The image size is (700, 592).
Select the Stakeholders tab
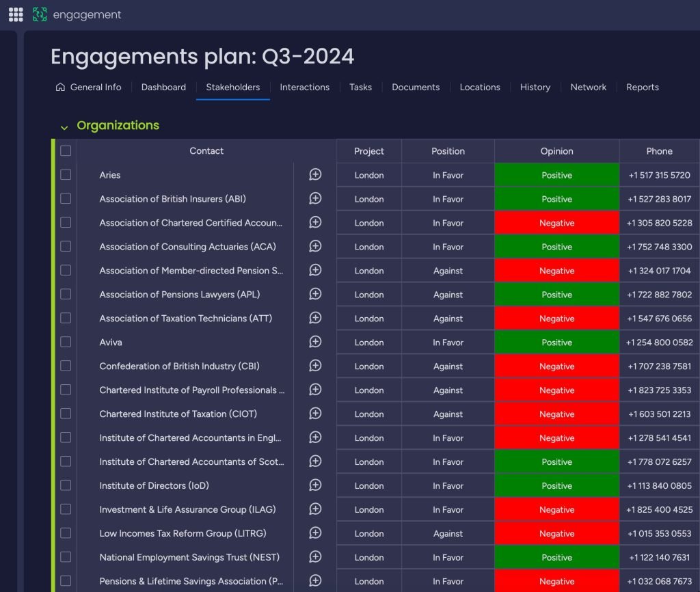(x=232, y=87)
